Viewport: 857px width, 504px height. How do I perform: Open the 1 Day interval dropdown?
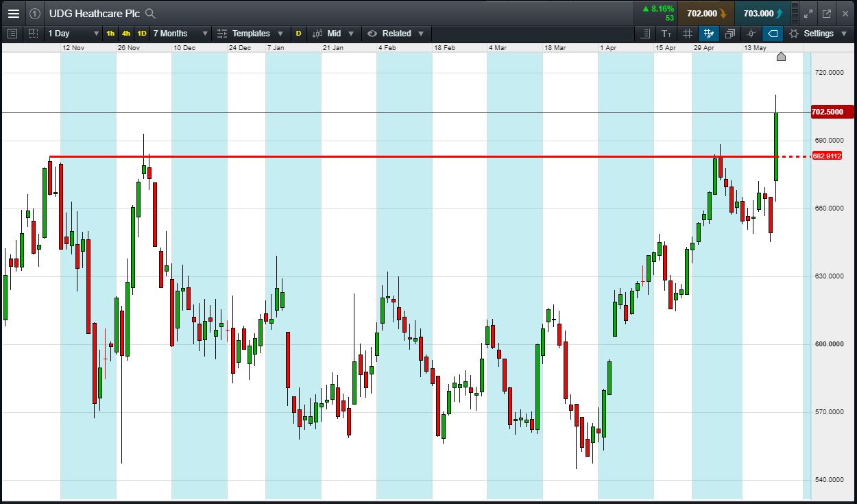coord(73,33)
